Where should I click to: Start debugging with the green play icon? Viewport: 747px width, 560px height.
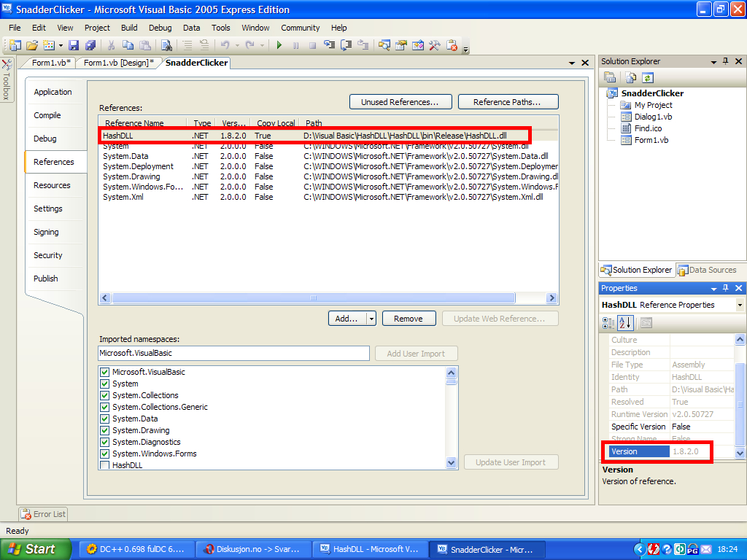click(x=279, y=45)
